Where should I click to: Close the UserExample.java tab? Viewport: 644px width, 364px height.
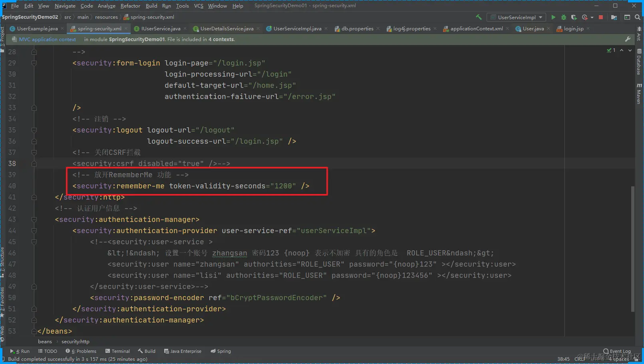click(x=62, y=28)
